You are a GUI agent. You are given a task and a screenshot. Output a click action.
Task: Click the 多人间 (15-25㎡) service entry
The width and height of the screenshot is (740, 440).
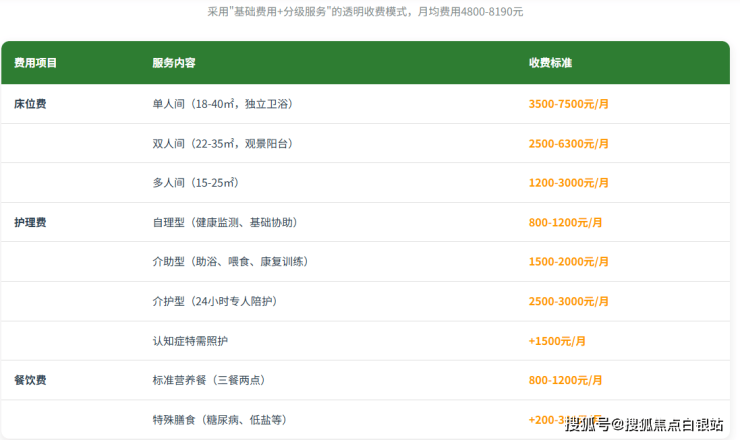pos(195,183)
